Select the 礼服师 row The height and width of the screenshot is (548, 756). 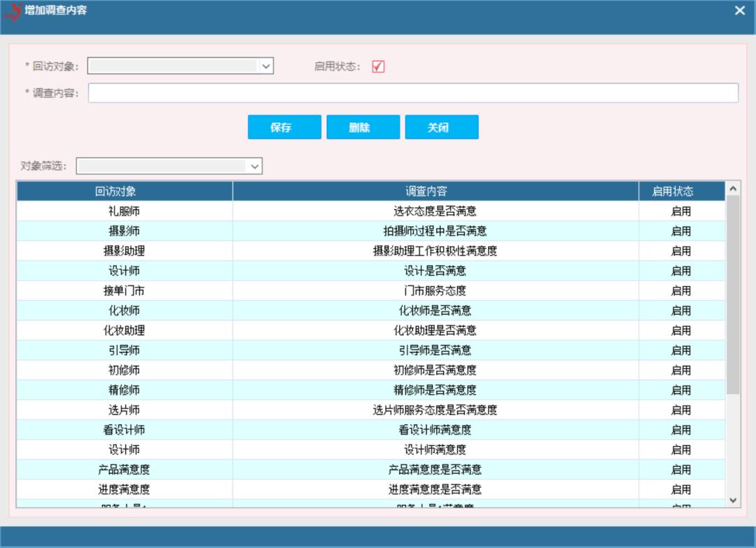click(x=125, y=211)
